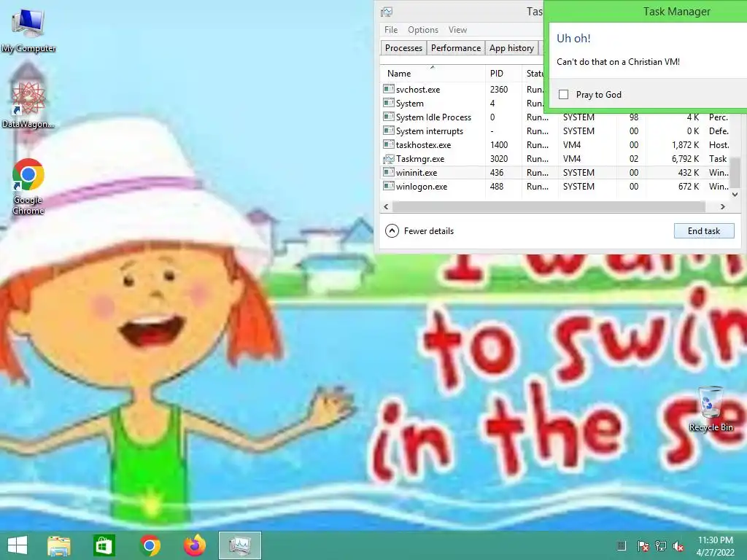Screen dimensions: 747x560
Task: Check the Pray to God checkbox
Action: [564, 94]
